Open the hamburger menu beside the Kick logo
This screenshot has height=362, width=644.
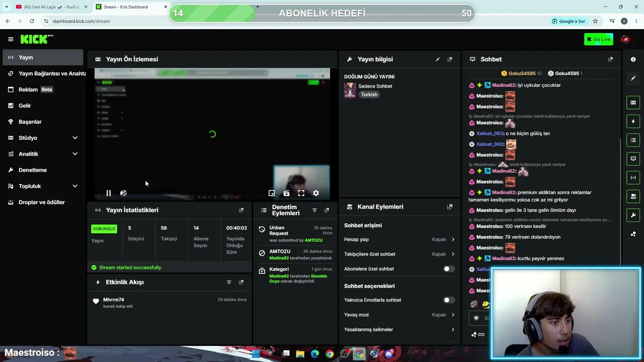pyautogui.click(x=11, y=39)
